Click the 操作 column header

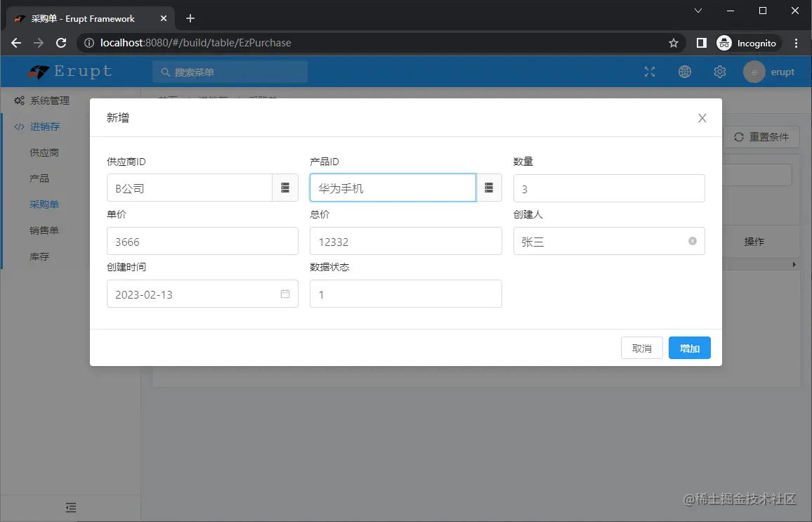coord(754,241)
